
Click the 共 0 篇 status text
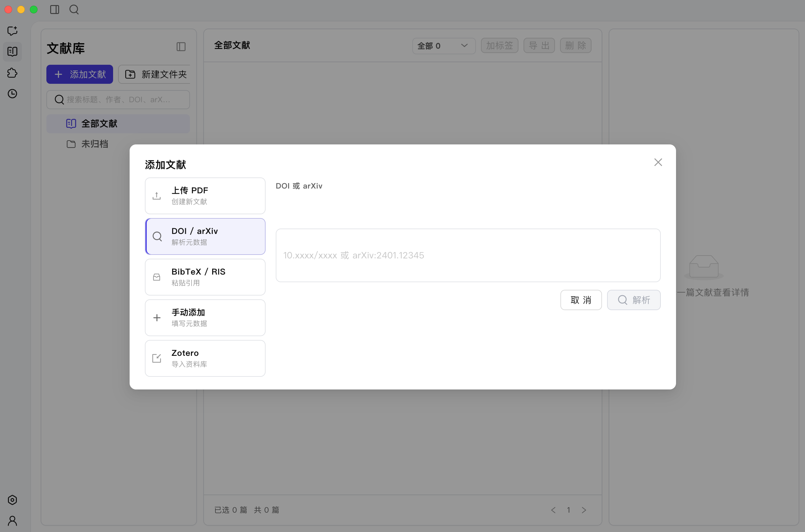tap(267, 510)
